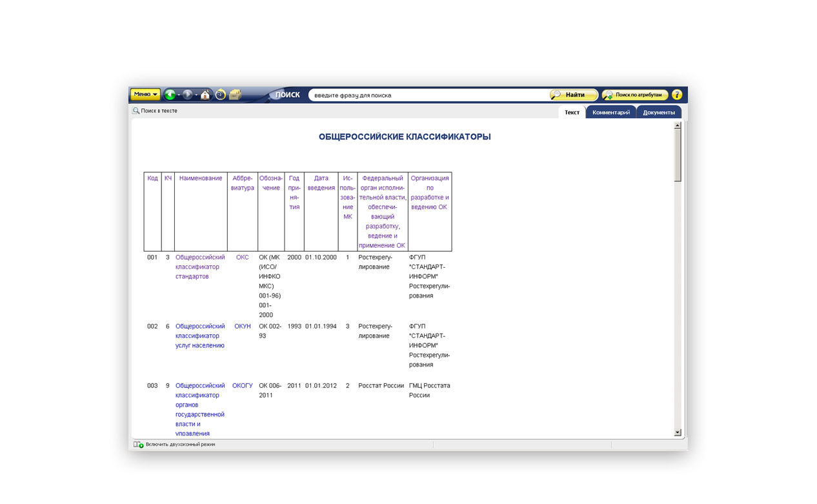Go back with the green arrow
This screenshot has width=817, height=504.
pos(170,95)
